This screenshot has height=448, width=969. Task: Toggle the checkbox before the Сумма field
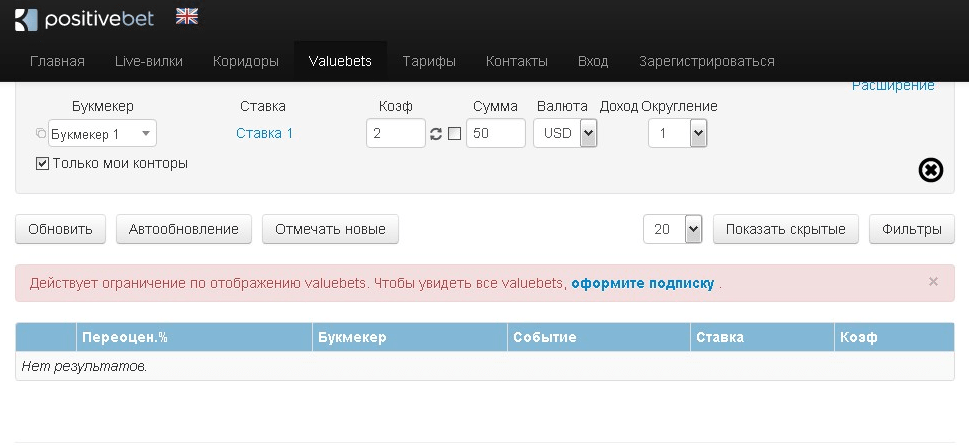pyautogui.click(x=454, y=133)
